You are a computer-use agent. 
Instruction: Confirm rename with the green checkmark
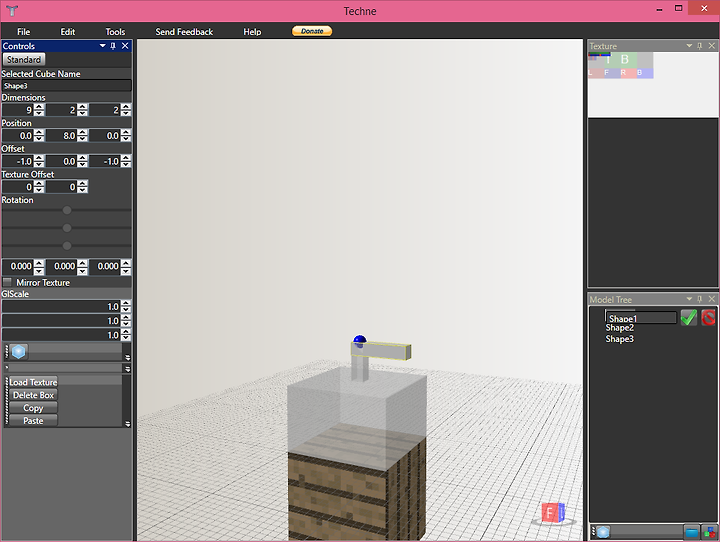pyautogui.click(x=688, y=317)
